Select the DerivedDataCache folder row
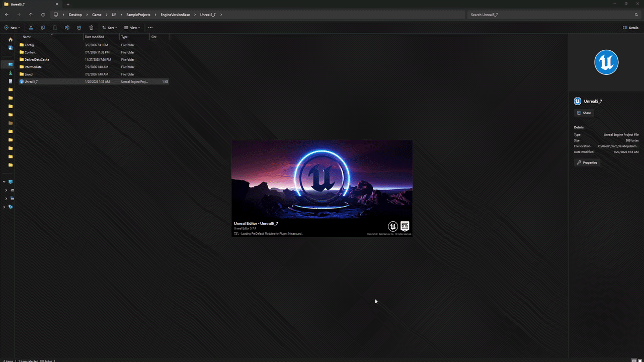The image size is (644, 362). point(94,59)
